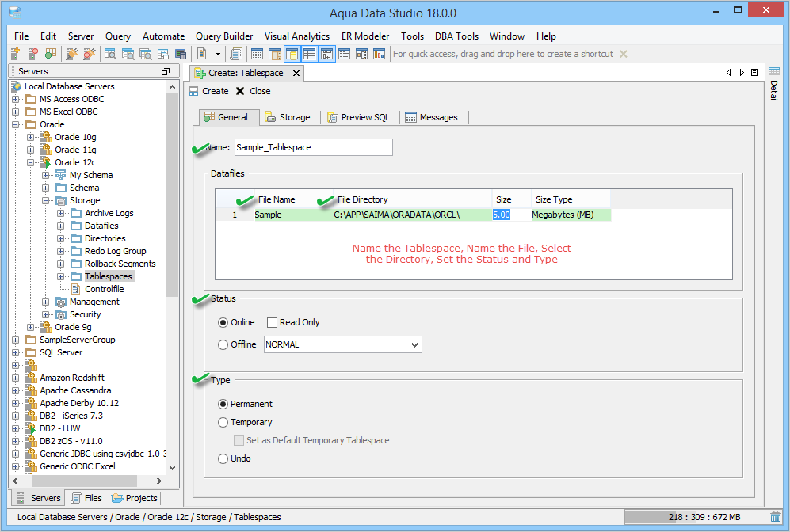Click the connect plug toolbar icon
Screen dimensions: 790x532
(x=72, y=53)
